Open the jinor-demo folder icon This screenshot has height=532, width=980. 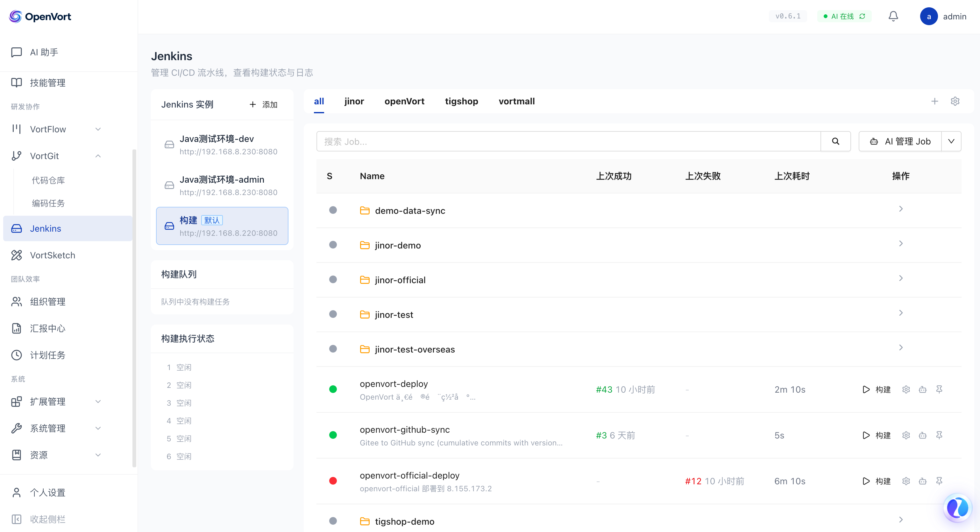(365, 245)
